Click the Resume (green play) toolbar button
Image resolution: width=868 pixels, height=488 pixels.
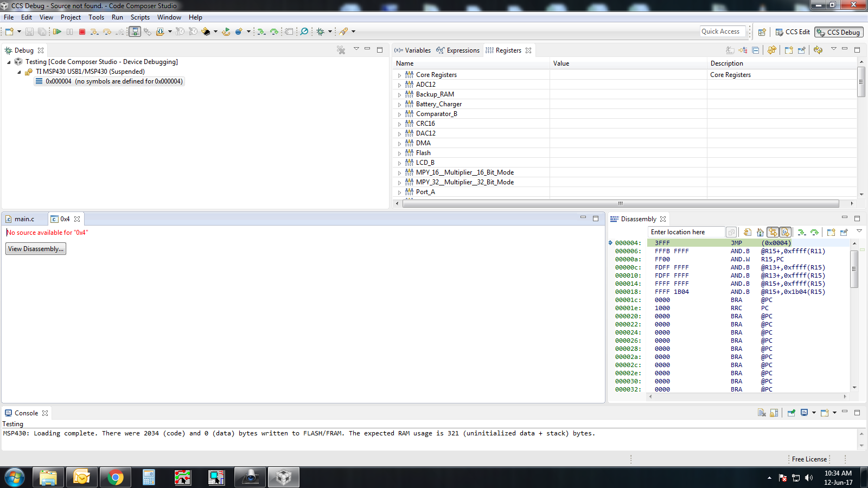[x=57, y=31]
